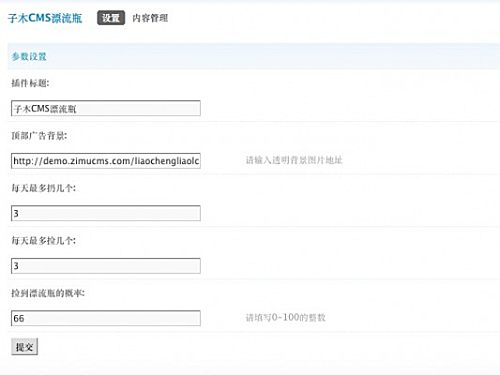Click the 捡到漂流瓶的概率 label
The width and height of the screenshot is (500, 375).
coord(48,293)
